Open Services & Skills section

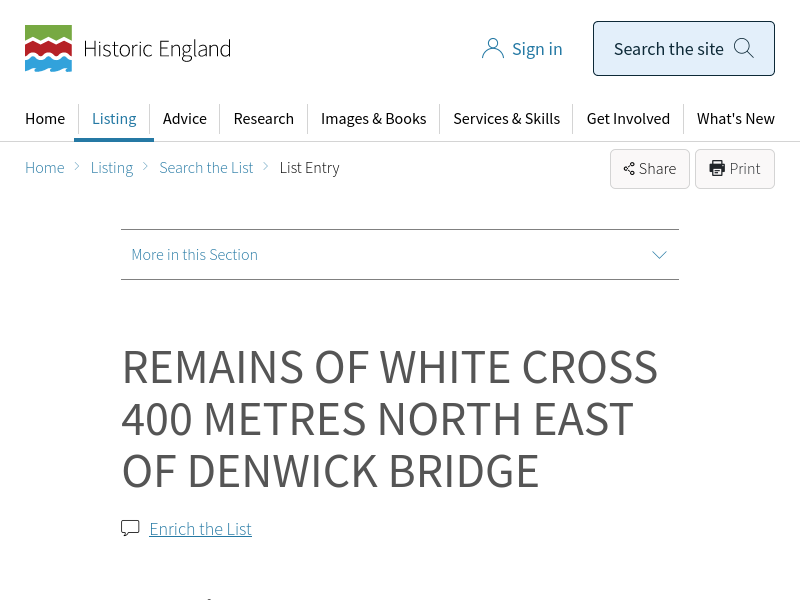pos(506,119)
